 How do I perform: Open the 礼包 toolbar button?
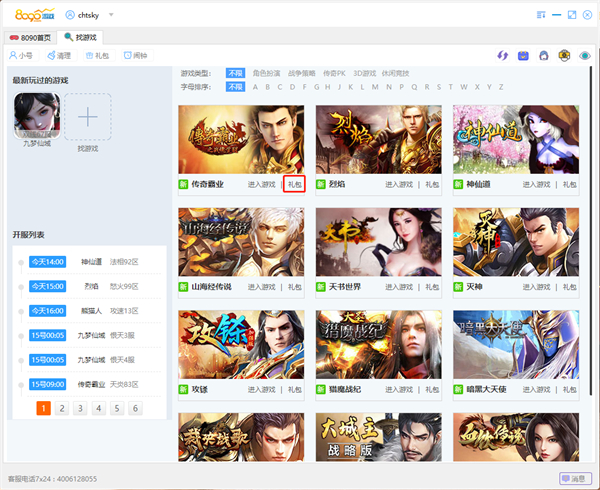click(98, 55)
